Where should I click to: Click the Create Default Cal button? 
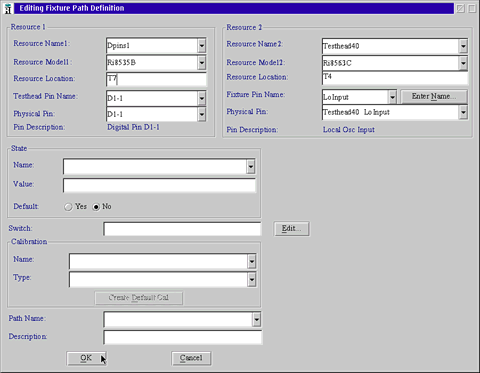click(x=139, y=298)
